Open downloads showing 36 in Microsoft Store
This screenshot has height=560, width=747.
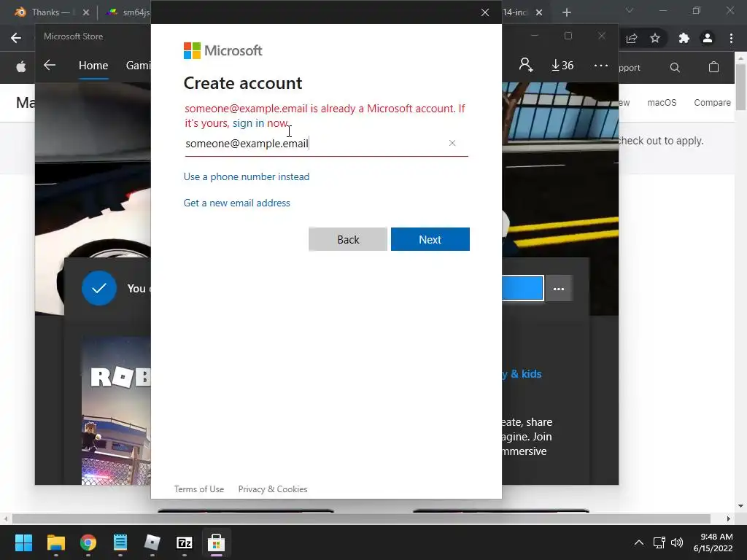click(x=562, y=65)
